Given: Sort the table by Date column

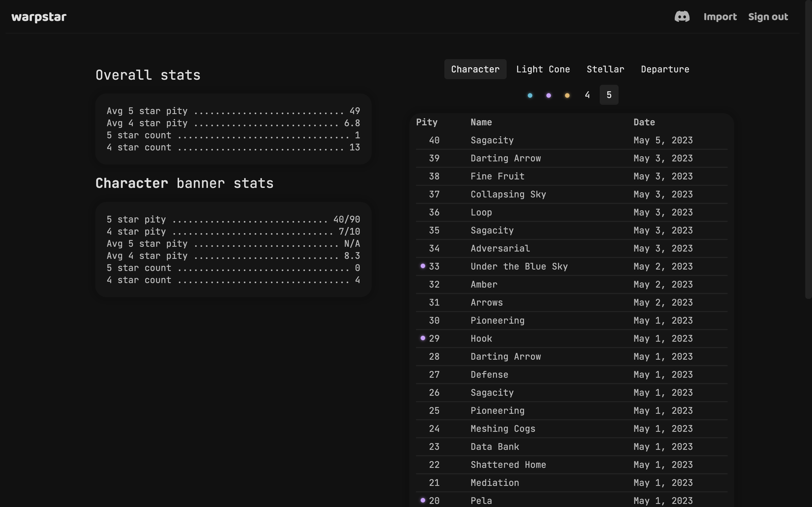Looking at the screenshot, I should (644, 122).
